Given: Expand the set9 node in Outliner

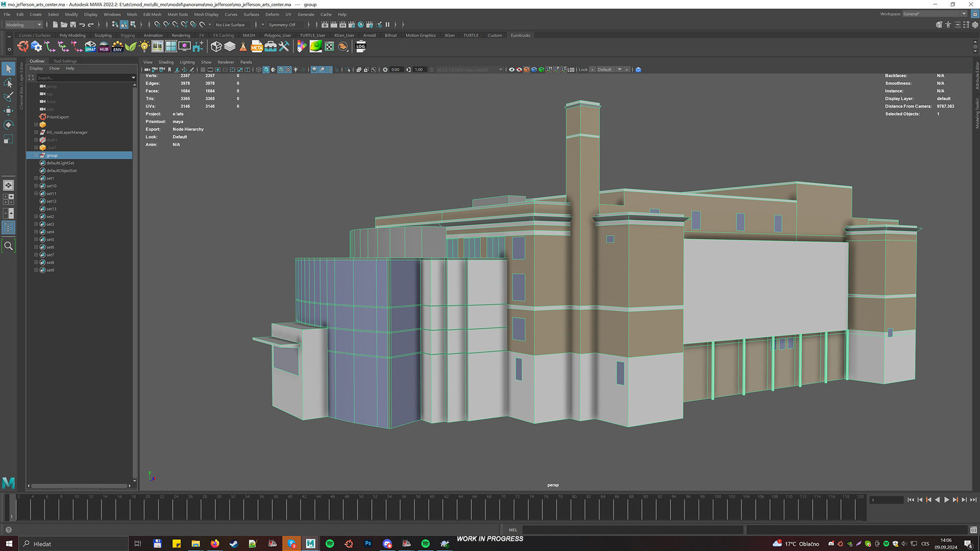Looking at the screenshot, I should point(36,270).
